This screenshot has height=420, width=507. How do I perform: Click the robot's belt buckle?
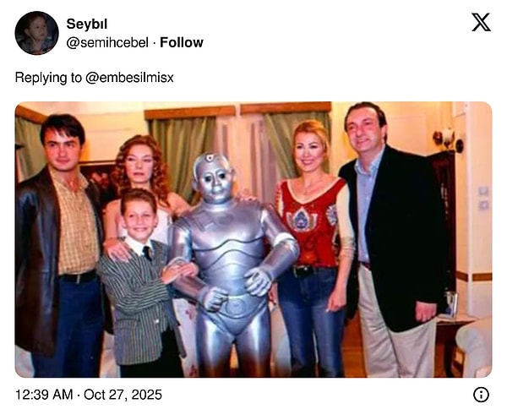point(238,307)
